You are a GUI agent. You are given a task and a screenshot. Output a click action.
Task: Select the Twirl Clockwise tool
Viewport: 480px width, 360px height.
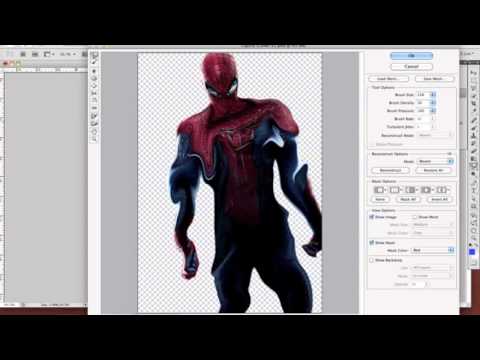coord(95,71)
